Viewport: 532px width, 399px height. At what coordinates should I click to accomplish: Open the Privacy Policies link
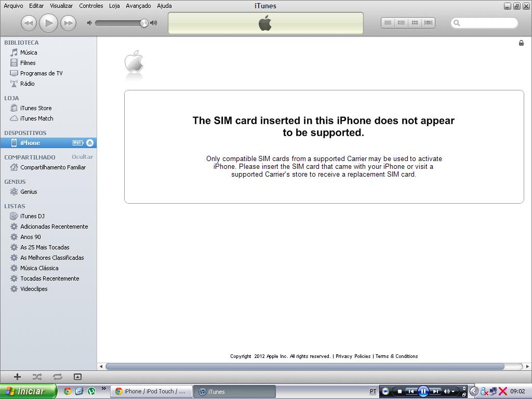click(x=353, y=356)
